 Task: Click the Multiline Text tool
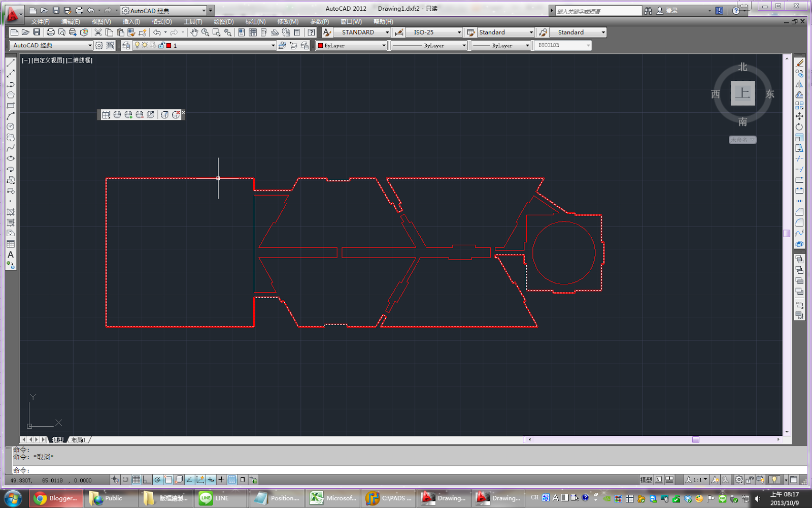coord(11,255)
